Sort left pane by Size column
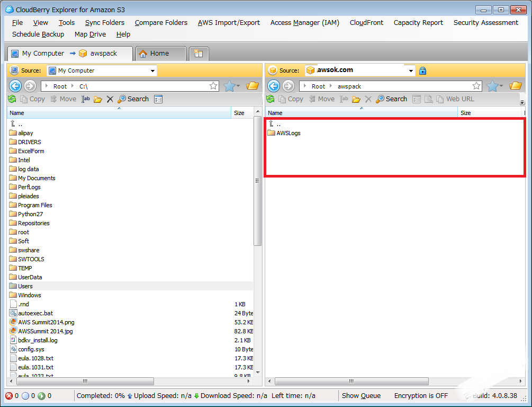The height and width of the screenshot is (407, 532). 242,113
